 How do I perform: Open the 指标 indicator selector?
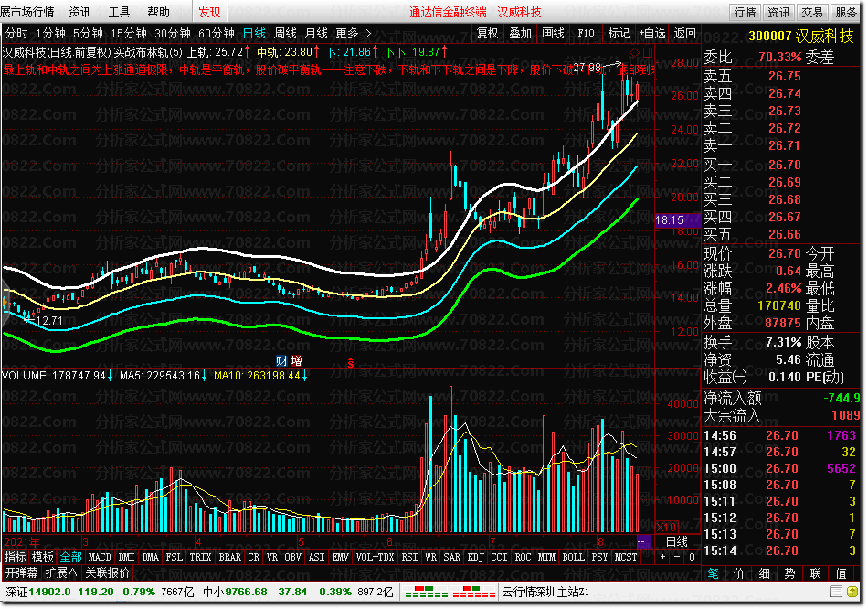16,557
